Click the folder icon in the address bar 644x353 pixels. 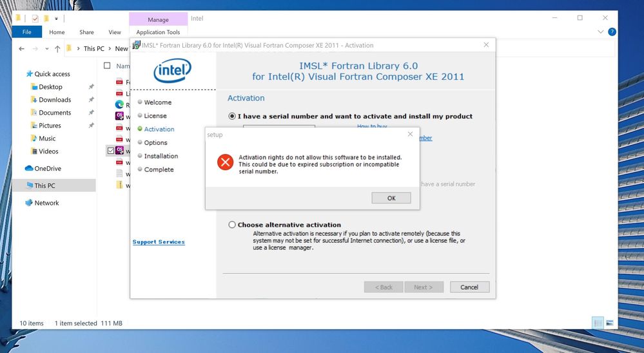click(69, 48)
